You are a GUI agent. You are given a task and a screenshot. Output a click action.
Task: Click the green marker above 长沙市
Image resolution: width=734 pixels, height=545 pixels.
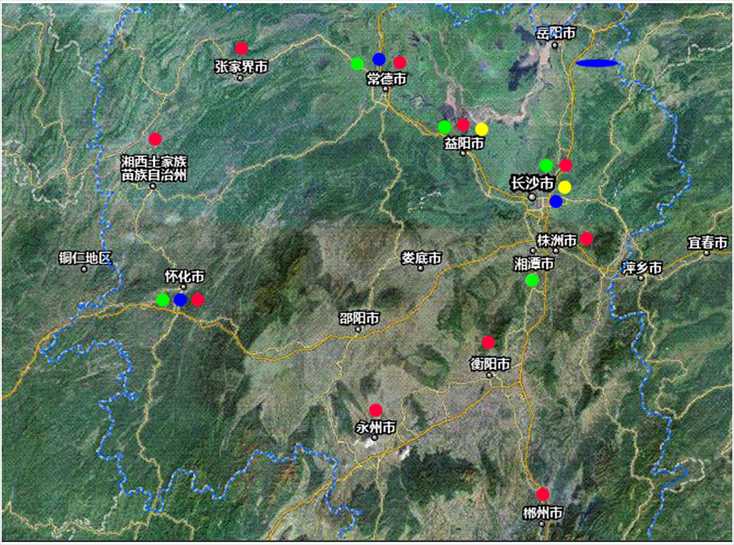(x=546, y=165)
